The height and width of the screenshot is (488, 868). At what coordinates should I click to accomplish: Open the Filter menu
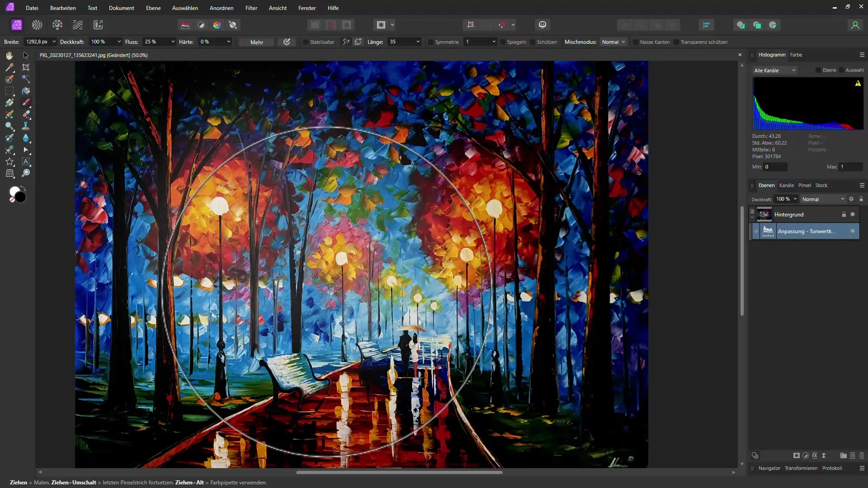(251, 8)
